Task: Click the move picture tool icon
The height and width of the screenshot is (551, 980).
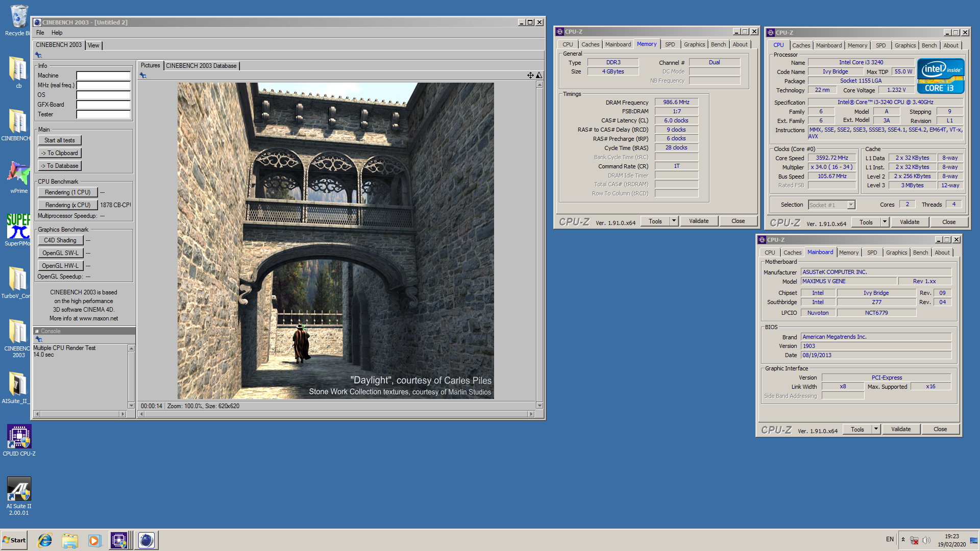Action: point(530,76)
